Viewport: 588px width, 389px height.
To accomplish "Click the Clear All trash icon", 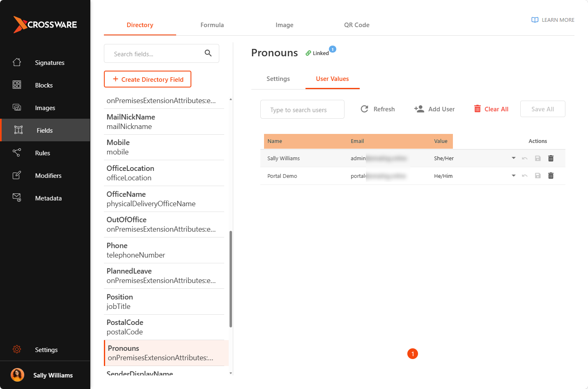I will coord(477,108).
